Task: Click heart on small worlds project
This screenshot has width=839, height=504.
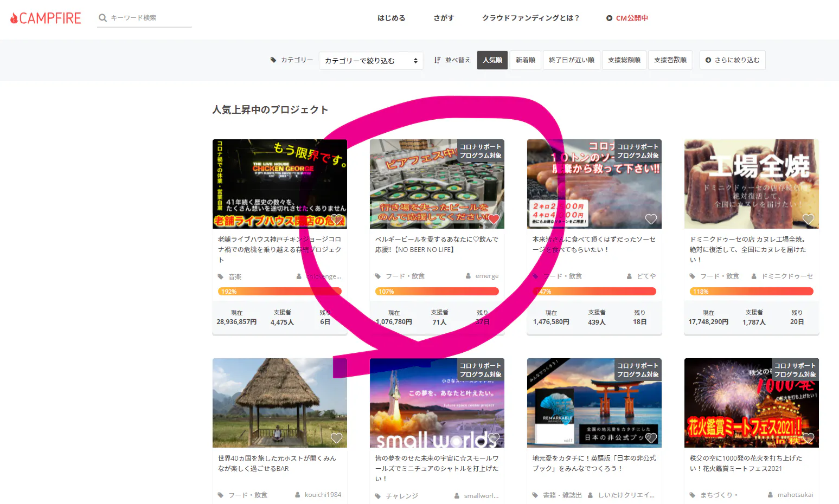Action: coord(494,438)
